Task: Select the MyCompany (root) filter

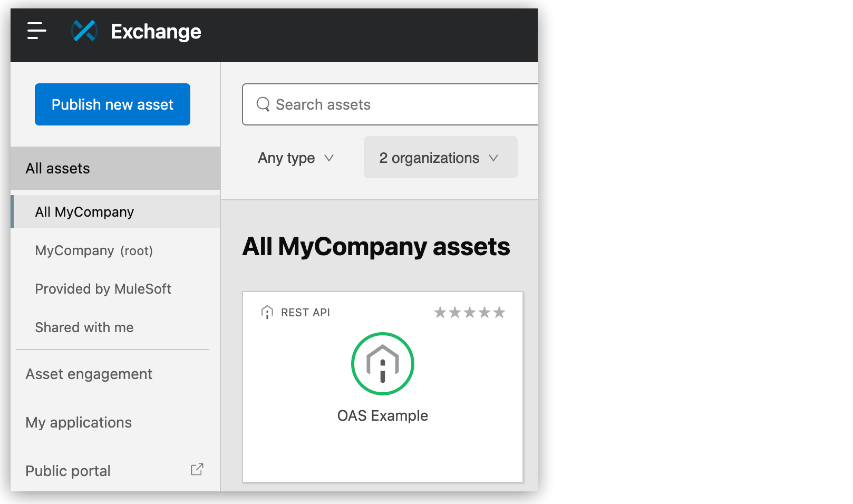Action: 94,250
